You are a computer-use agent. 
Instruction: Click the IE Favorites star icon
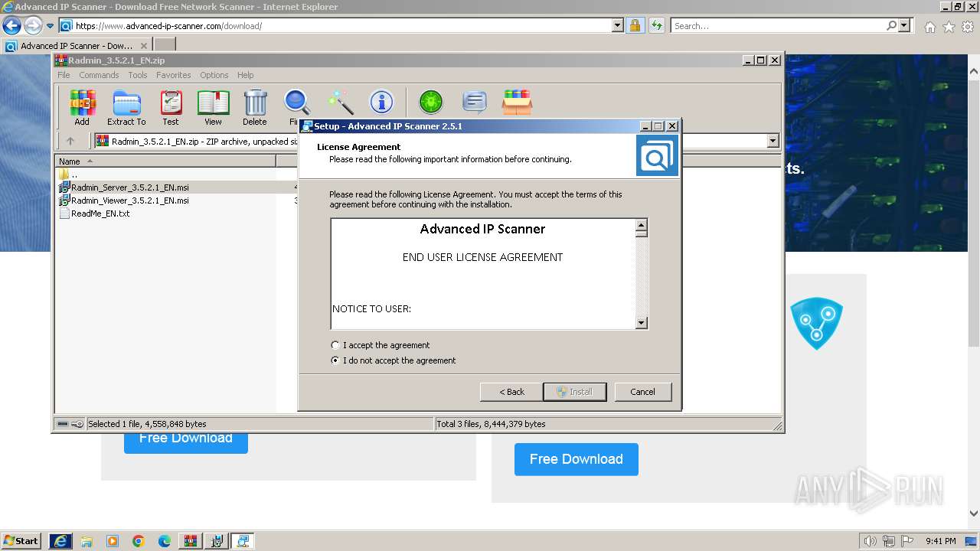click(949, 27)
